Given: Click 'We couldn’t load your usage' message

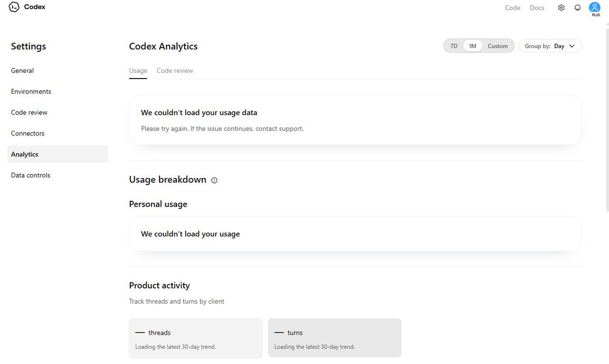Looking at the screenshot, I should 190,234.
